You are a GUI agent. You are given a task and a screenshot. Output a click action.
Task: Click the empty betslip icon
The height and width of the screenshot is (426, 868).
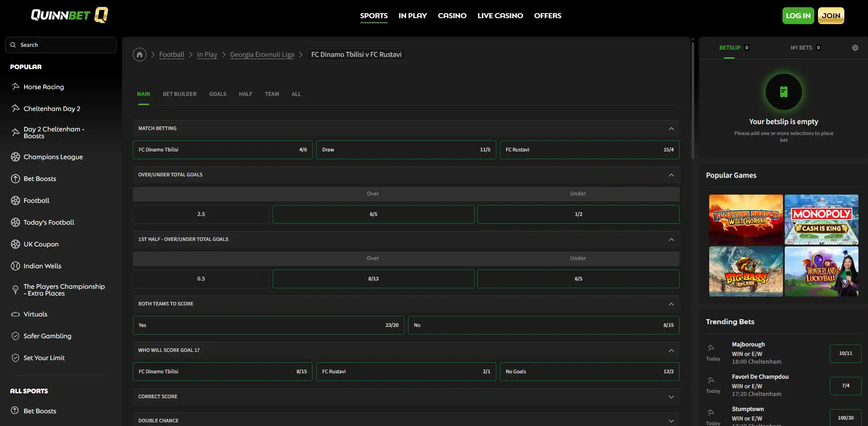click(783, 92)
